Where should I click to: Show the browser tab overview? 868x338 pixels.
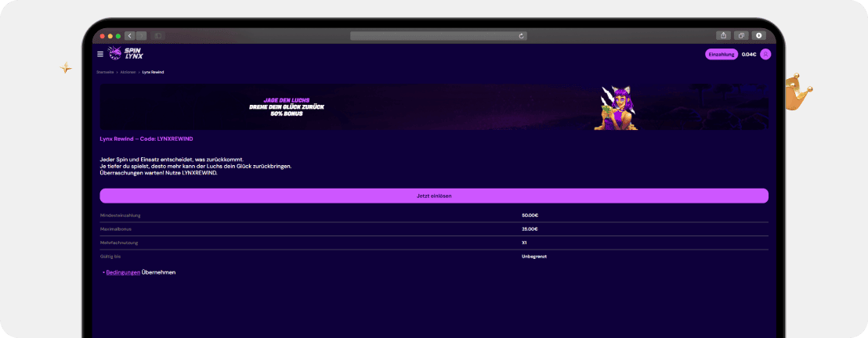coord(740,35)
